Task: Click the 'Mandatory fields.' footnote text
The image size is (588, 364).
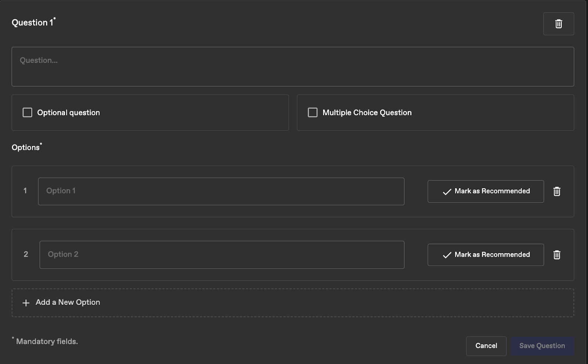Action: tap(47, 342)
